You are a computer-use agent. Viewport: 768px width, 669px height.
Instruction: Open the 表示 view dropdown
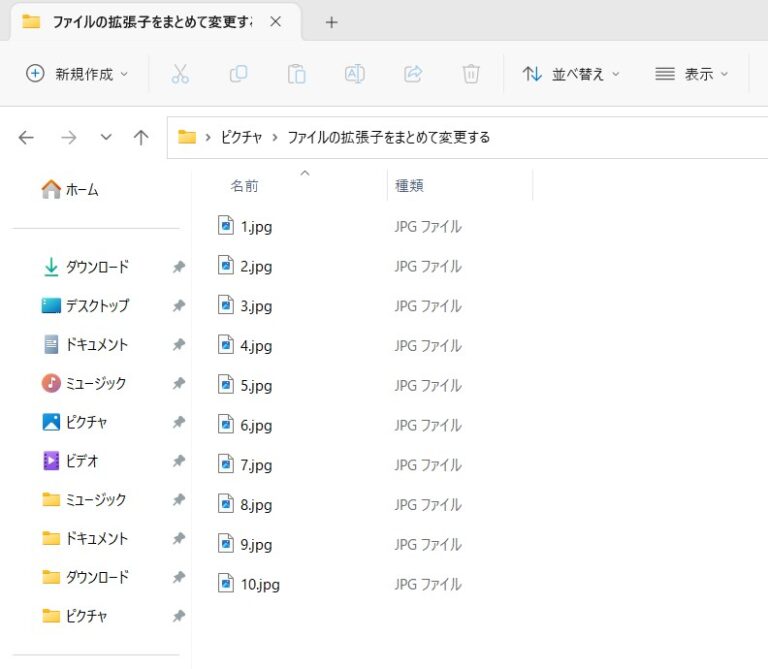691,74
